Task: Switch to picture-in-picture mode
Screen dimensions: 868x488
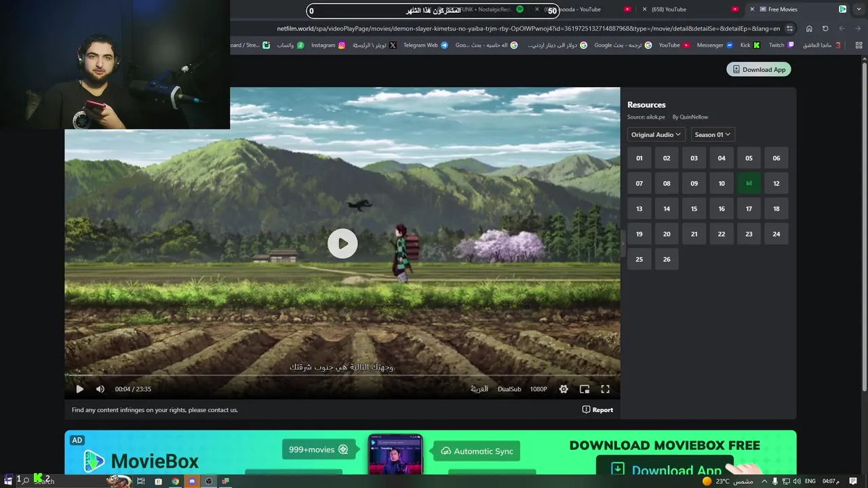Action: (x=585, y=389)
